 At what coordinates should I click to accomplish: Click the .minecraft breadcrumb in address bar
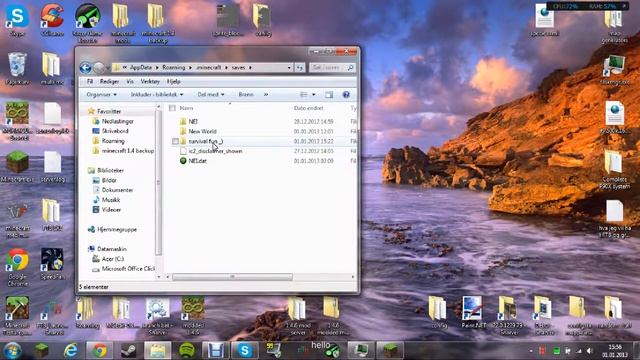[x=209, y=68]
